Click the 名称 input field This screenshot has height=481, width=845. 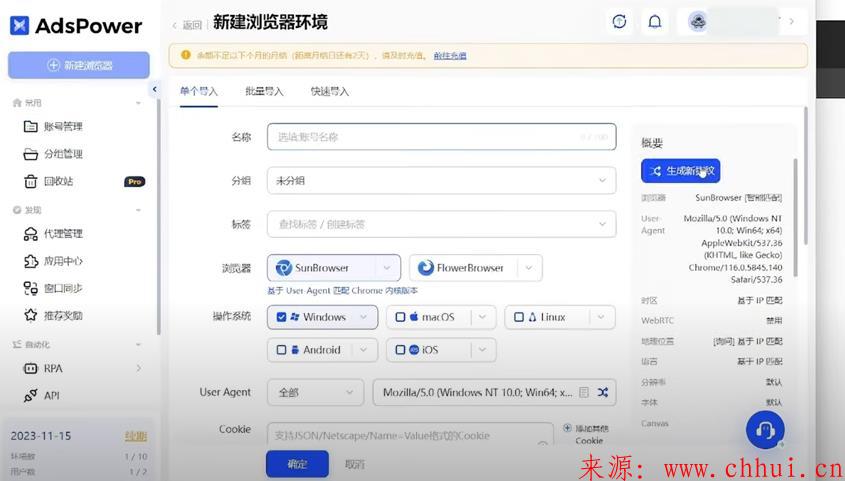click(x=441, y=137)
